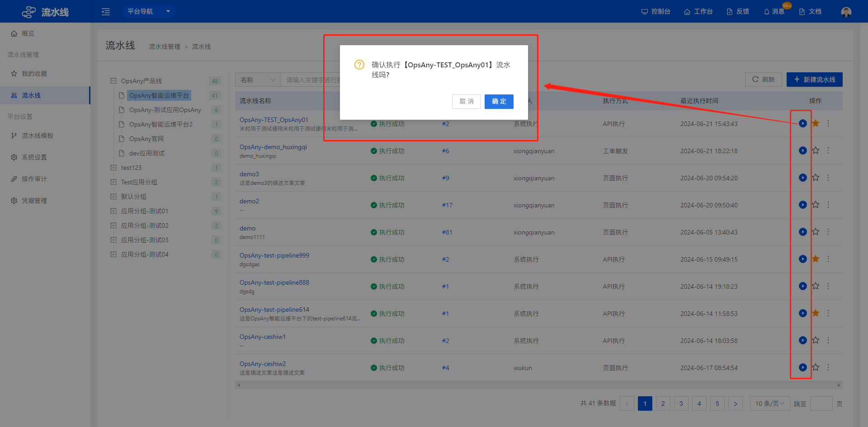Viewport: 868px width, 427px height.
Task: Run the OpsAny-ceshiw2 pipeline
Action: click(x=802, y=367)
